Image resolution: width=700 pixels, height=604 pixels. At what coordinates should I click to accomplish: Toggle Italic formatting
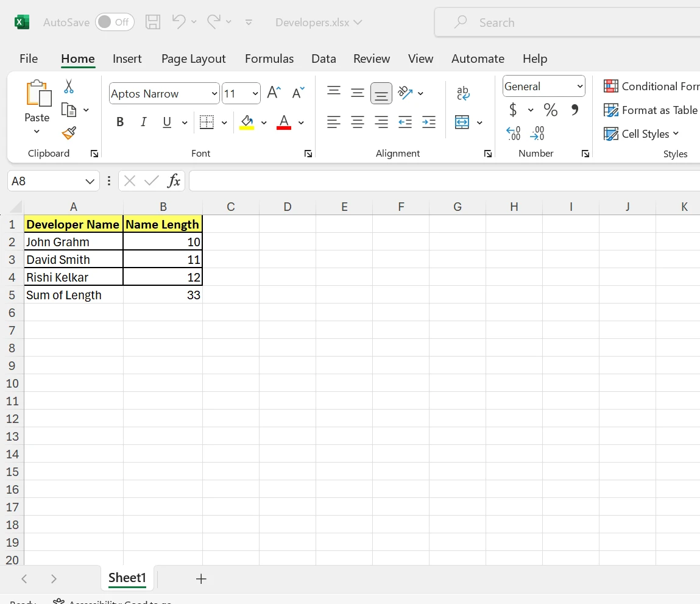(144, 123)
